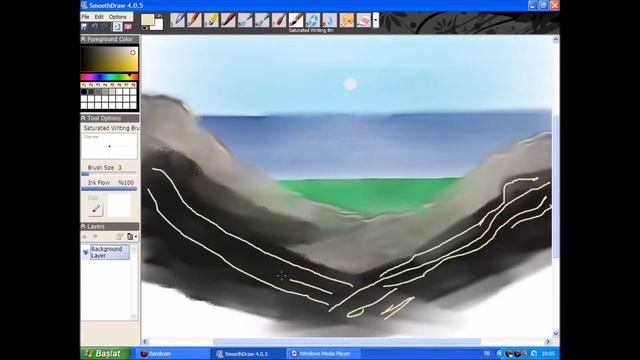Click inside the saturation color picker square
Viewport: 640px width, 360px height.
click(x=109, y=59)
